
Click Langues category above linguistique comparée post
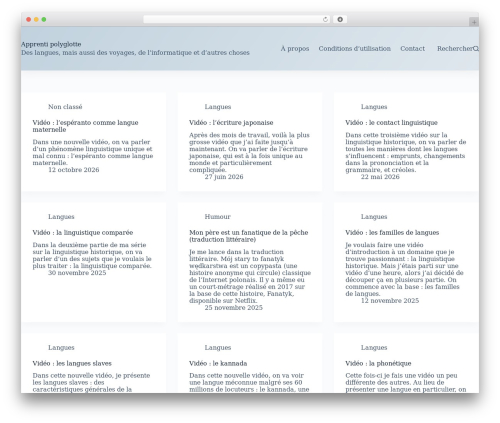pyautogui.click(x=61, y=217)
